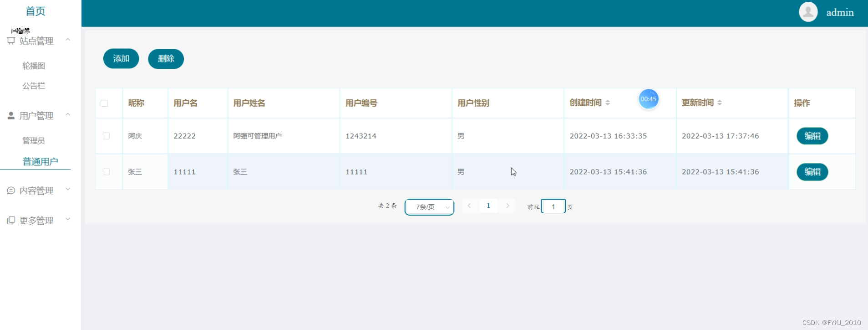This screenshot has width=868, height=330.
Task: Collapse the 用户管理 menu chevron
Action: pos(68,114)
